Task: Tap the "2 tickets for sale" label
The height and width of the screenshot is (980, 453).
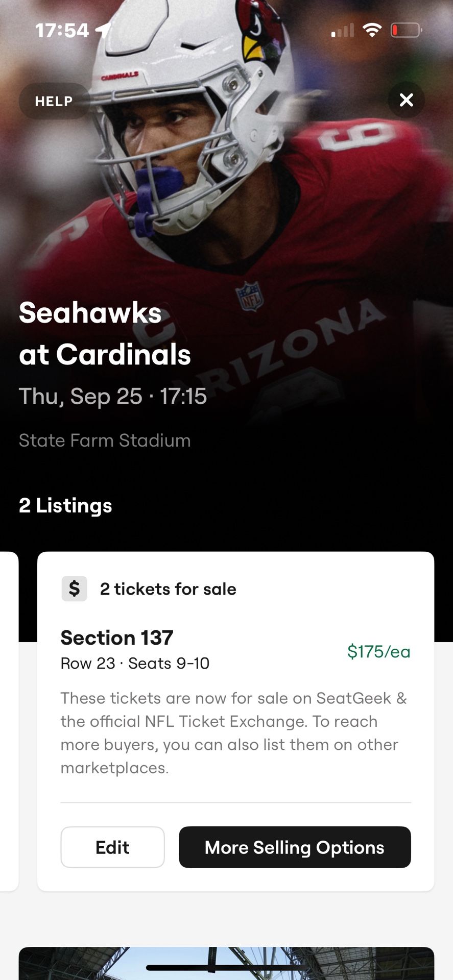Action: tap(168, 589)
